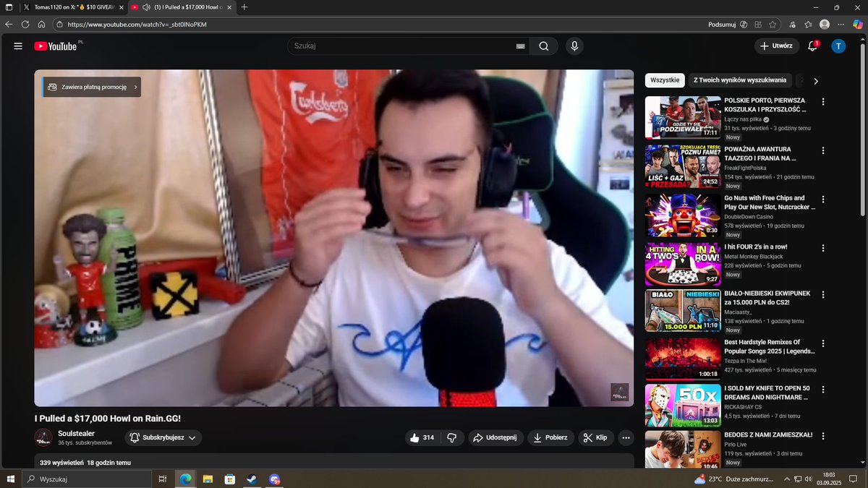
Task: Select Z Twoich wyników wyszukiwania chip
Action: coord(739,80)
